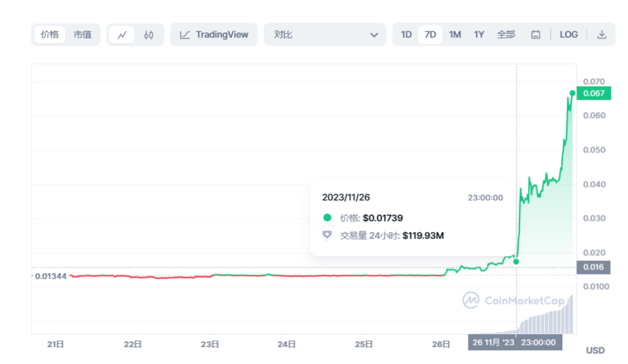Download the chart using the export icon
Viewport: 628px width, 364px height.
click(x=602, y=34)
